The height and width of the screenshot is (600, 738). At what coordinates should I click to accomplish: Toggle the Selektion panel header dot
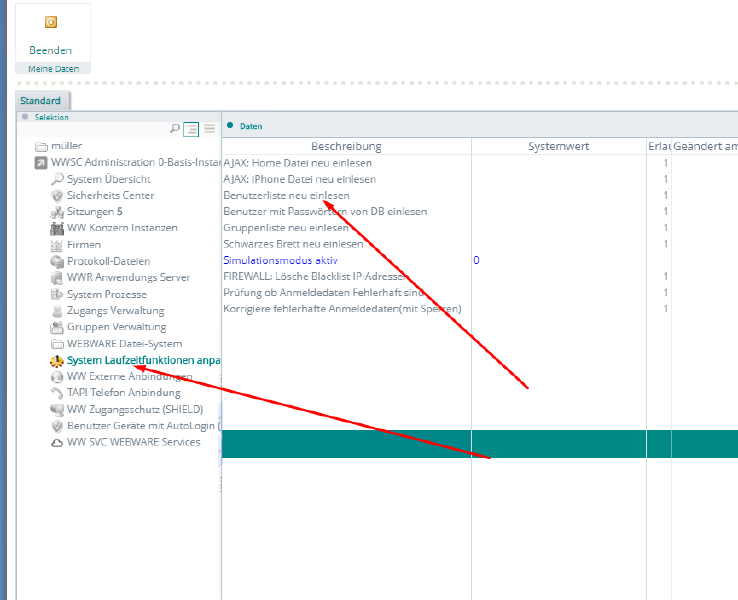(25, 117)
